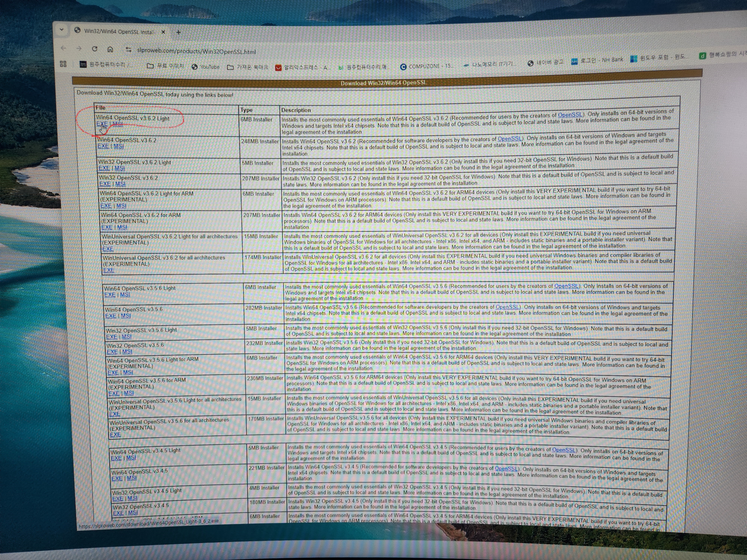The width and height of the screenshot is (747, 560).
Task: Download Win64 OpenSSL v3.5.6 Light ARM EXE
Action: (113, 373)
